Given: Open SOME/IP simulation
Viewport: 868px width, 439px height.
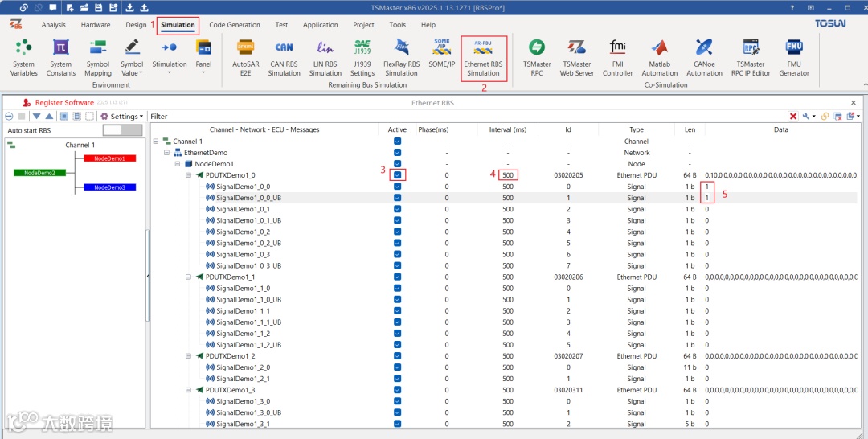Looking at the screenshot, I should [442, 53].
